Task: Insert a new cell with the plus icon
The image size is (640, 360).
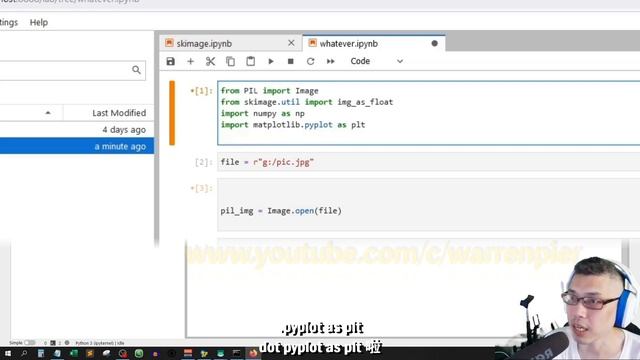Action: (x=190, y=61)
